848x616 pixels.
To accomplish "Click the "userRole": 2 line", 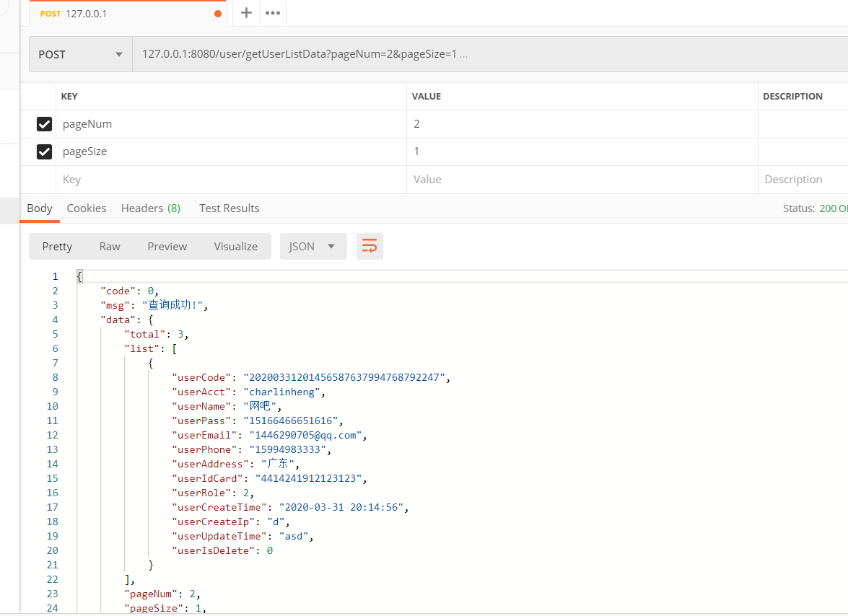I will (x=212, y=493).
